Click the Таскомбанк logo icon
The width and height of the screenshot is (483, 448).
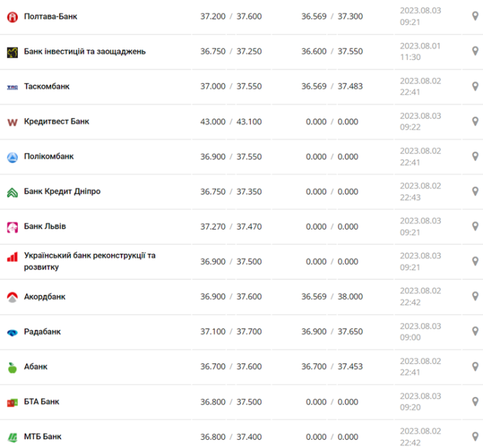point(12,87)
